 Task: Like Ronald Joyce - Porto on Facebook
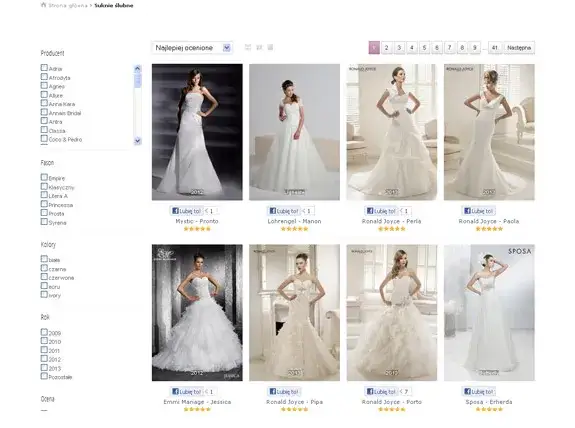point(381,391)
